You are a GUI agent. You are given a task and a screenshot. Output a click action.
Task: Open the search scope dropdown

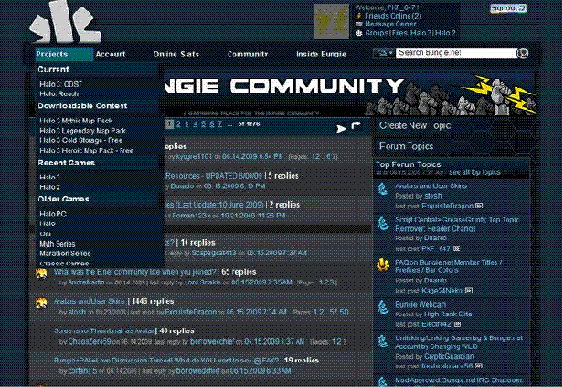click(384, 53)
